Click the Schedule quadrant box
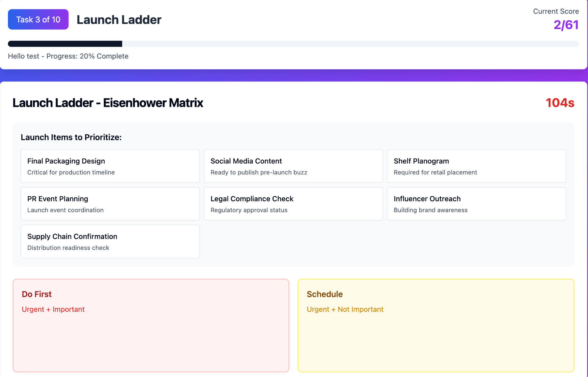This screenshot has width=588, height=377. tap(435, 340)
